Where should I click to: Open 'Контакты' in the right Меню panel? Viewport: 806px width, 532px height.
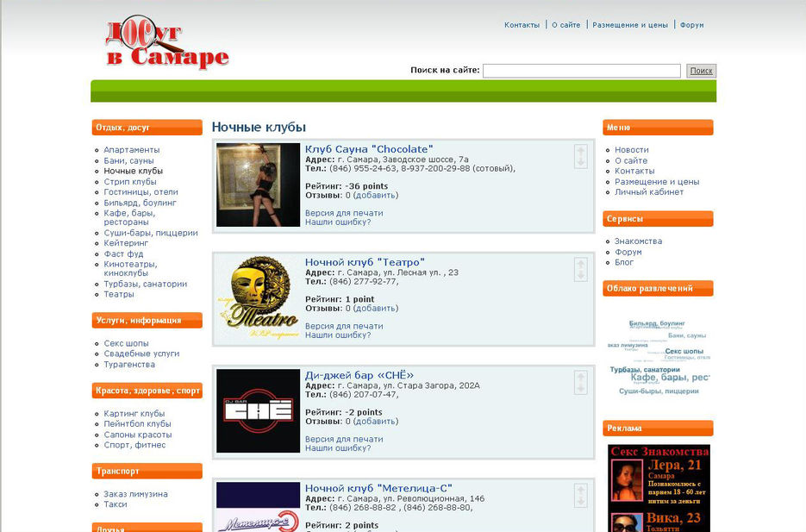tap(634, 171)
